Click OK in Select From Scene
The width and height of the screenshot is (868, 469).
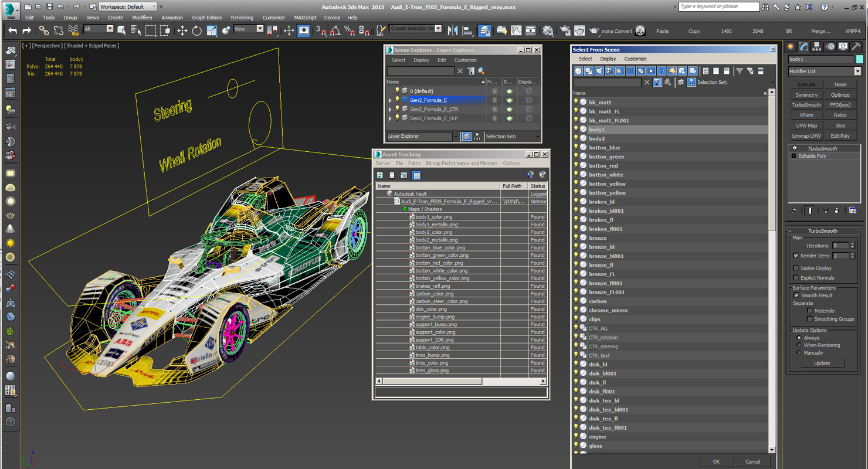[x=716, y=461]
